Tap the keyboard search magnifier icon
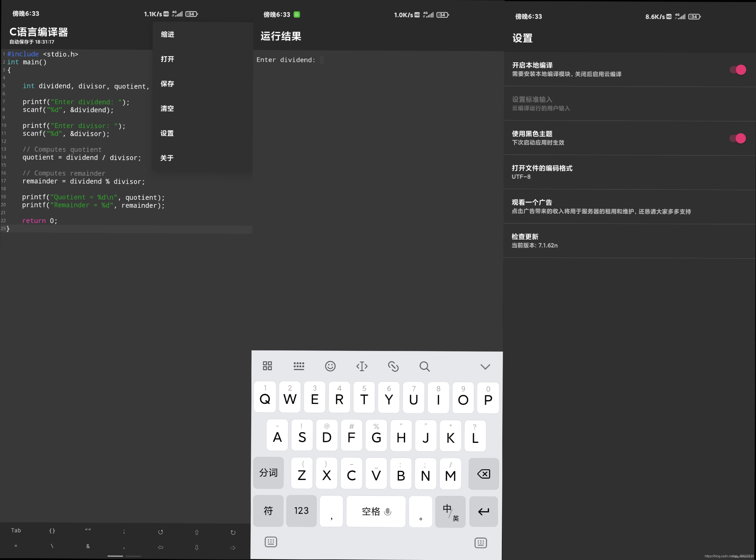 424,366
